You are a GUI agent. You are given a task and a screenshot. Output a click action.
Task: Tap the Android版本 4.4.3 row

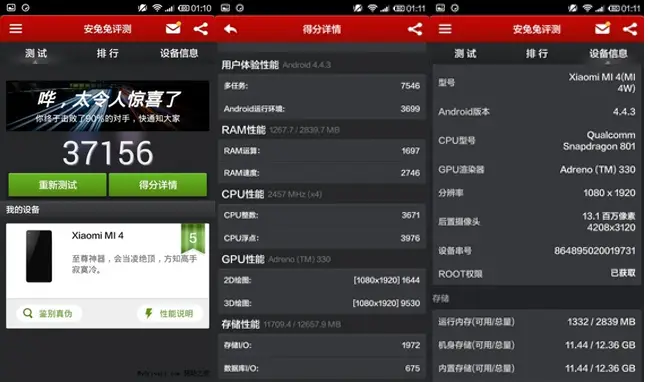(536, 112)
